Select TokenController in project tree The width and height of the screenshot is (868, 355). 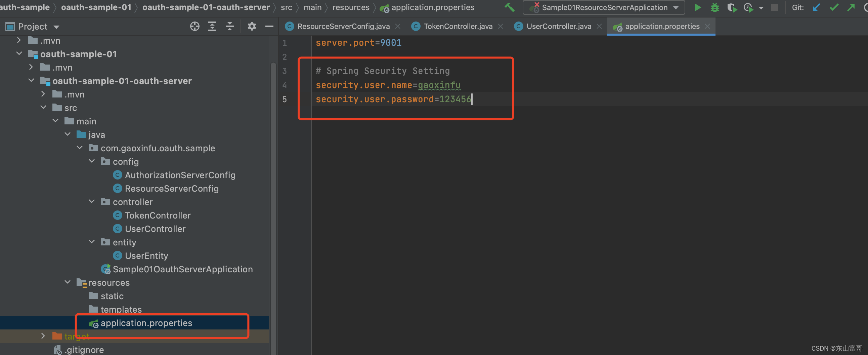pyautogui.click(x=158, y=215)
